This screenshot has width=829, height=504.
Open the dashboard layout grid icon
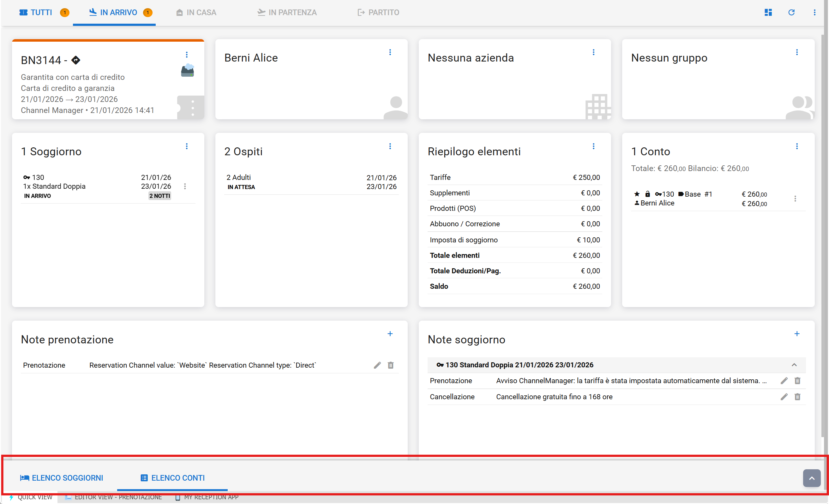point(768,12)
